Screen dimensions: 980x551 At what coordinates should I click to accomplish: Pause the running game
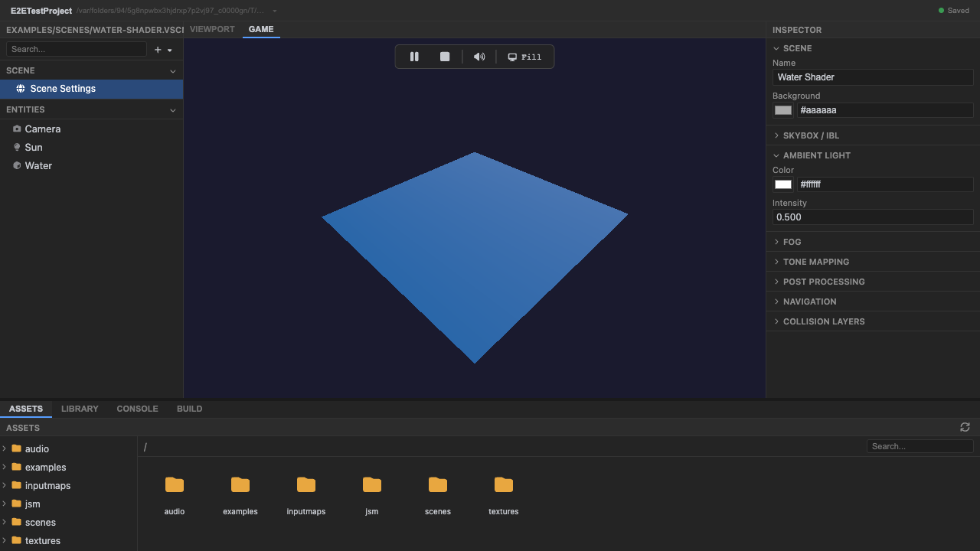414,57
